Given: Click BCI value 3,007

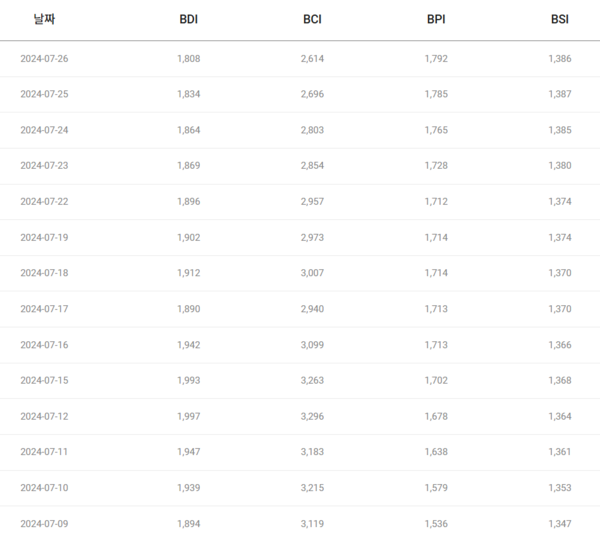Looking at the screenshot, I should tap(312, 273).
